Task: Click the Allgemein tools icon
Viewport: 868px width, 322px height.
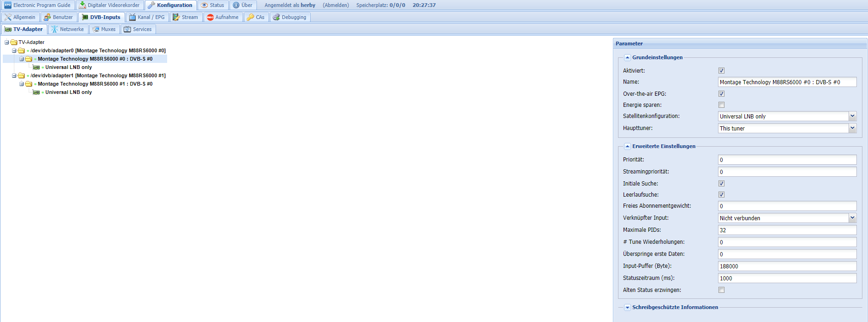Action: tap(8, 17)
